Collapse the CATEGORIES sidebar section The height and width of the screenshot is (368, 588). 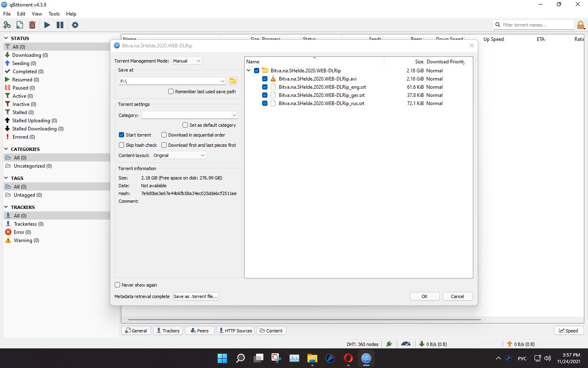pos(6,149)
